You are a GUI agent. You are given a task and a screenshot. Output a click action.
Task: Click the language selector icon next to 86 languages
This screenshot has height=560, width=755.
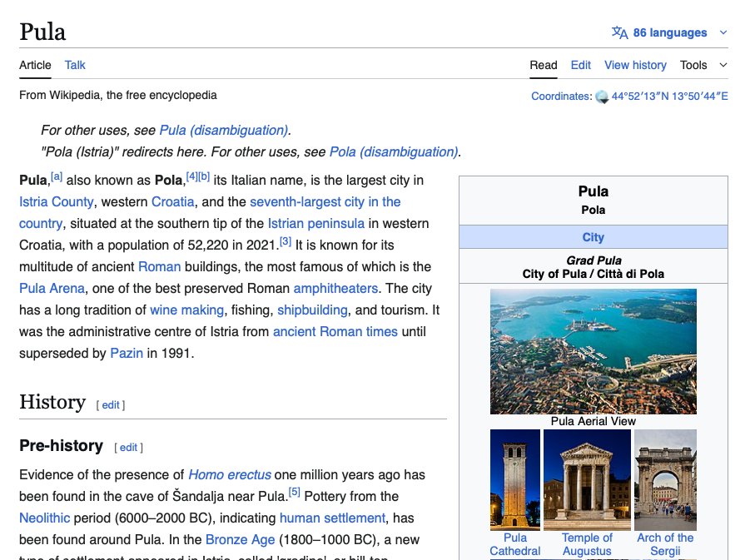coord(622,32)
